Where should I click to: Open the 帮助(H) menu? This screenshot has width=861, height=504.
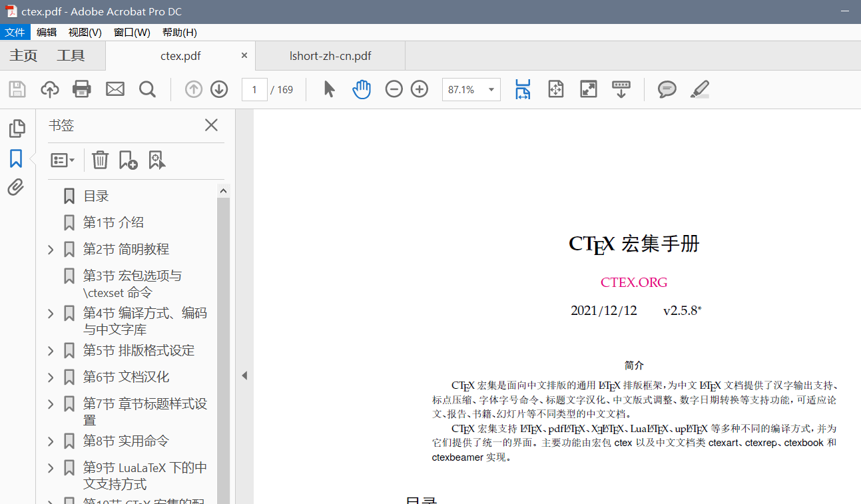pos(180,32)
